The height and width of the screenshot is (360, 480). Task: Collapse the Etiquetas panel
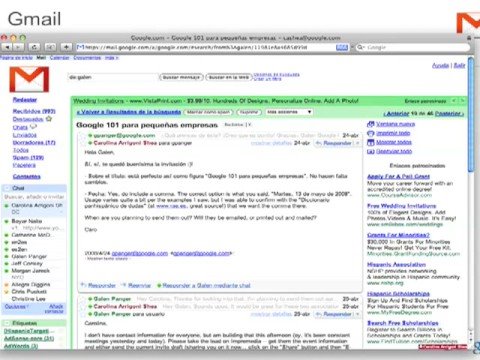coord(6,323)
